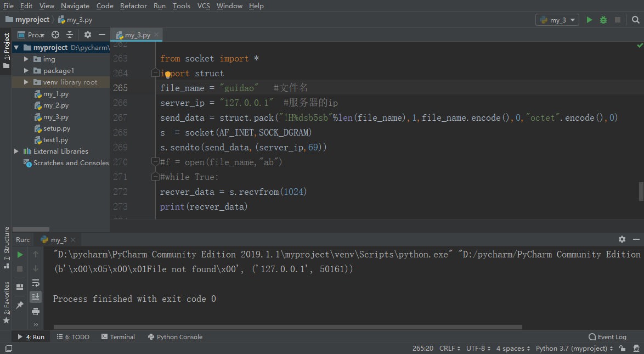The width and height of the screenshot is (644, 354).
Task: Click the print icon in Run panel
Action: (36, 311)
